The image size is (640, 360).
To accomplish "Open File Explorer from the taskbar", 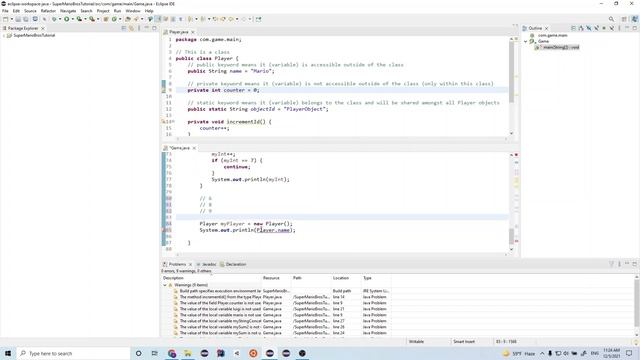I will pyautogui.click(x=188, y=353).
